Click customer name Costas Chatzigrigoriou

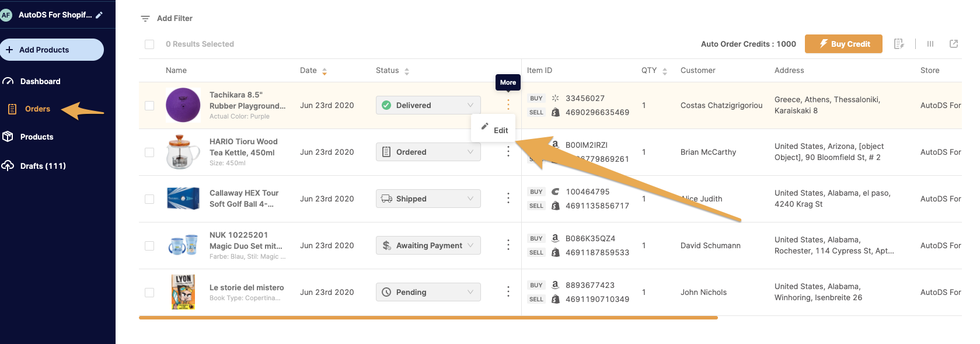[x=721, y=105]
